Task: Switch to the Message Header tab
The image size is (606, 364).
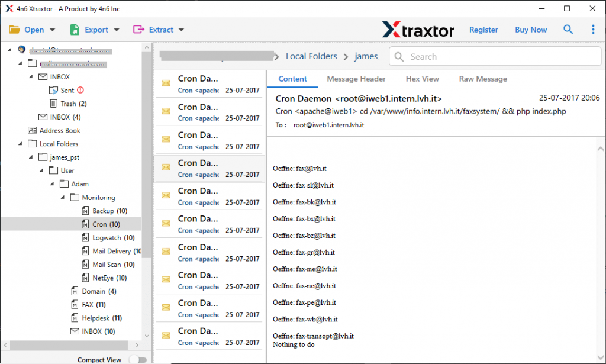Action: click(356, 79)
